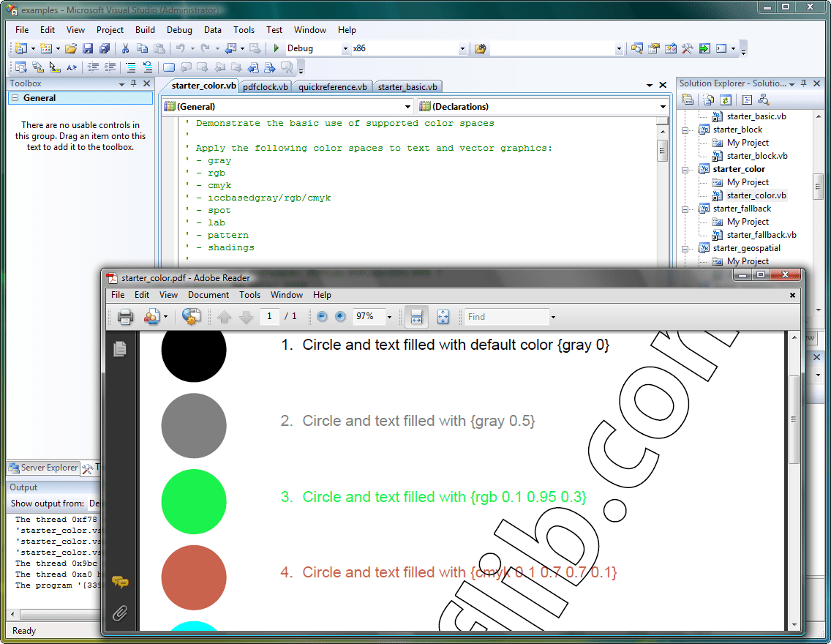831x644 pixels.
Task: Click the zoom in plus icon in Adobe Reader
Action: (x=340, y=317)
